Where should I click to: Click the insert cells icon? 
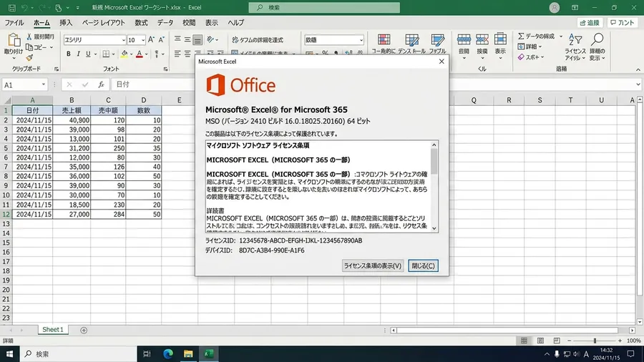point(464,39)
